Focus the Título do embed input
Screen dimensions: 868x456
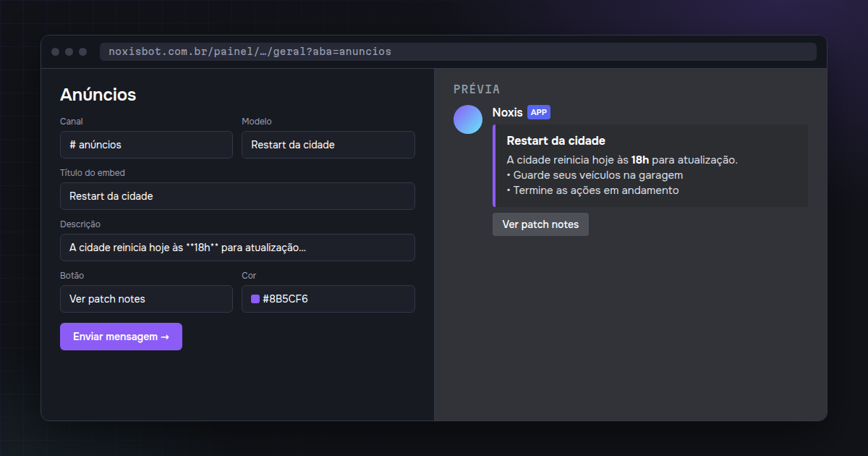coord(237,196)
